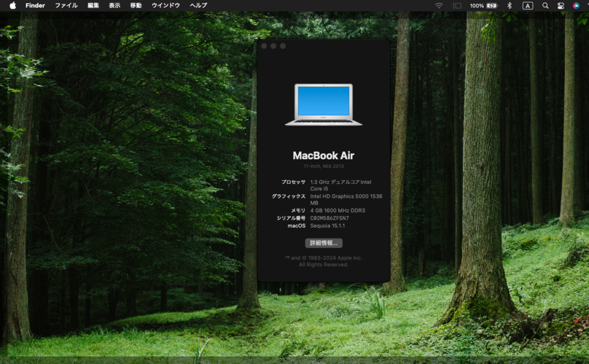This screenshot has height=364, width=589.
Task: Click the MacBook Air laptop image
Action: (323, 105)
